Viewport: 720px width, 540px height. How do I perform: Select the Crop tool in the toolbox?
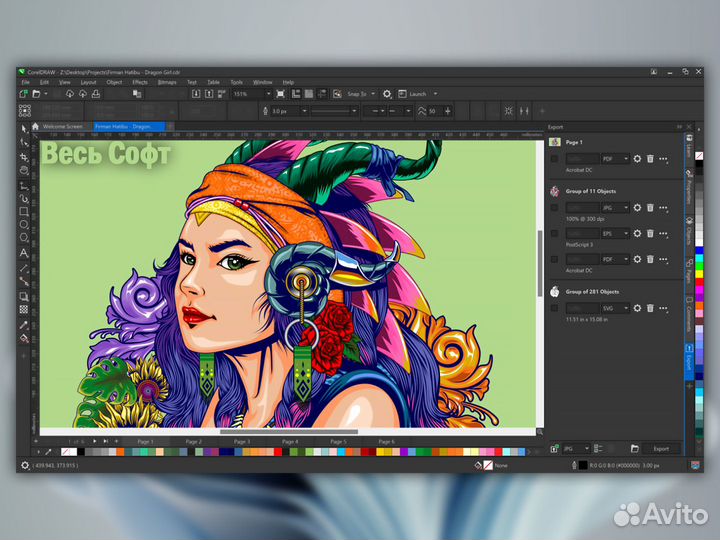tap(24, 157)
